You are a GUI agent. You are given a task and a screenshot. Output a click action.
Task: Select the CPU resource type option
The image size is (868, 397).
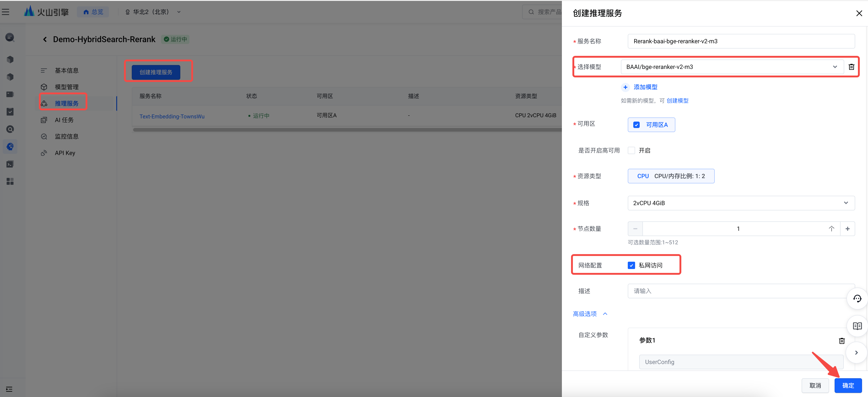click(x=671, y=176)
